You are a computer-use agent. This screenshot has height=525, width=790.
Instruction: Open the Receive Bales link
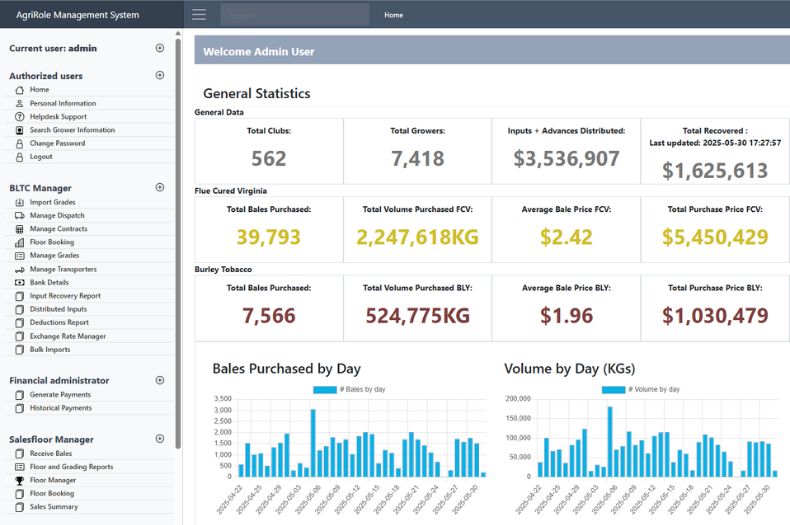point(50,453)
